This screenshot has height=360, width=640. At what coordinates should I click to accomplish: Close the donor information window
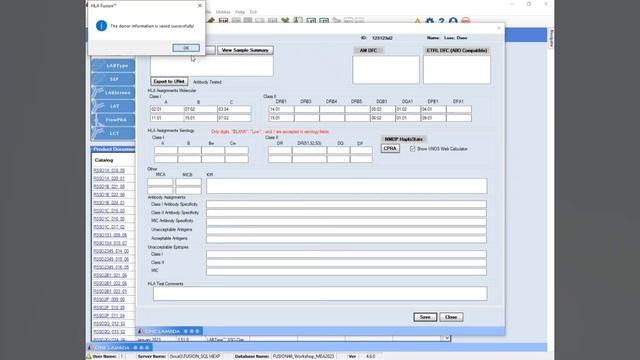coord(499,28)
